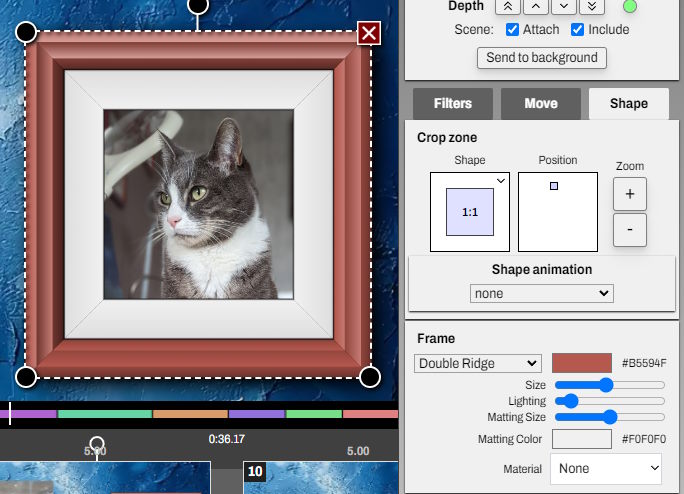
Task: Click the Send to background button
Action: (x=541, y=58)
